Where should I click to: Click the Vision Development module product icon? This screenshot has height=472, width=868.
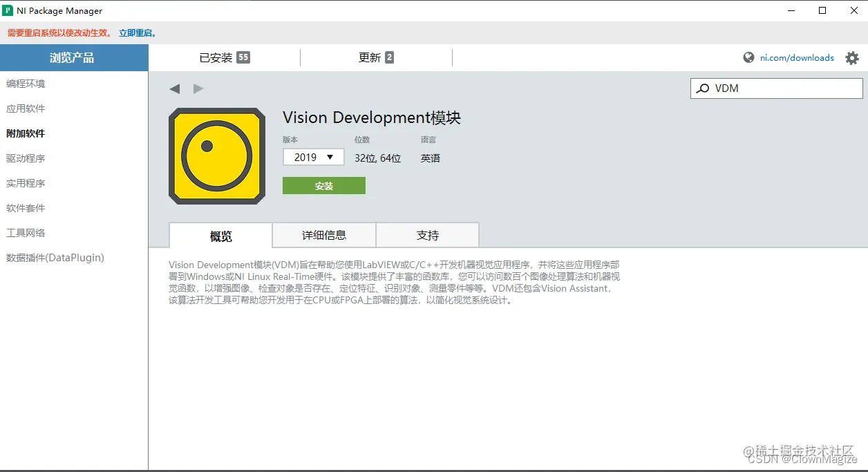(x=217, y=156)
